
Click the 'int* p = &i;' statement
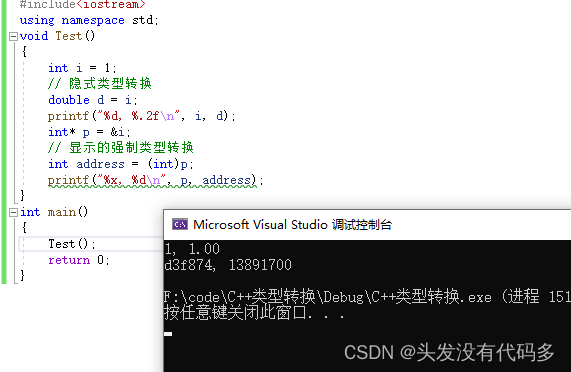click(x=89, y=132)
